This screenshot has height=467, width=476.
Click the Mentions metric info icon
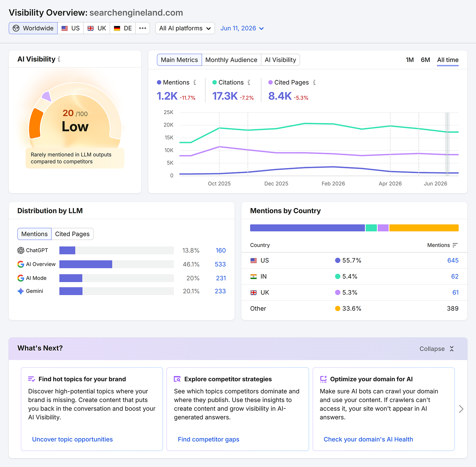(195, 82)
